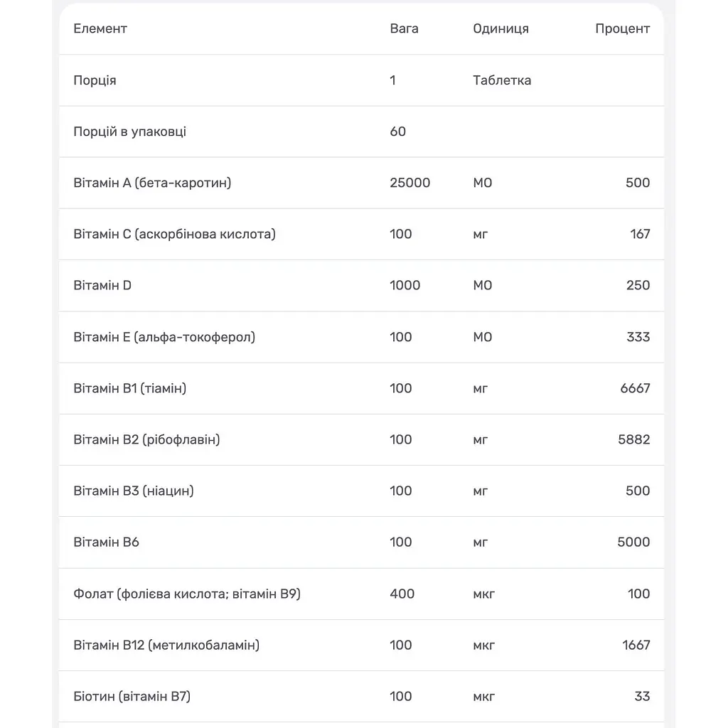
Task: Click the Вага column header
Action: [404, 28]
